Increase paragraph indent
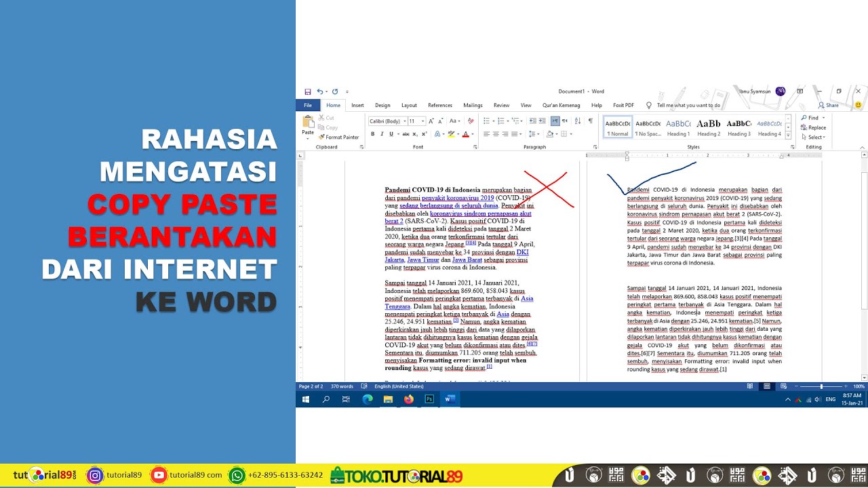The height and width of the screenshot is (488, 868). click(x=542, y=121)
